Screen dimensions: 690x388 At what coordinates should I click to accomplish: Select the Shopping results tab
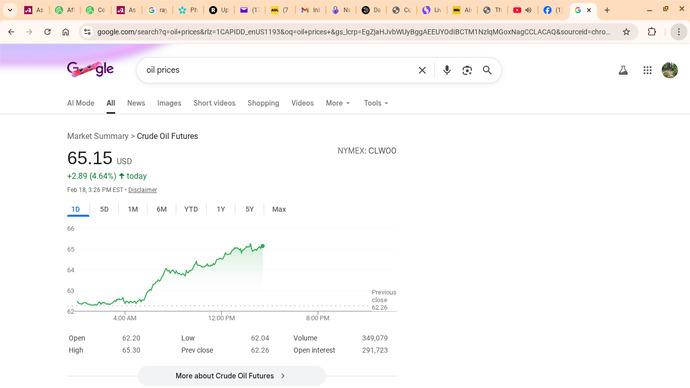(263, 103)
